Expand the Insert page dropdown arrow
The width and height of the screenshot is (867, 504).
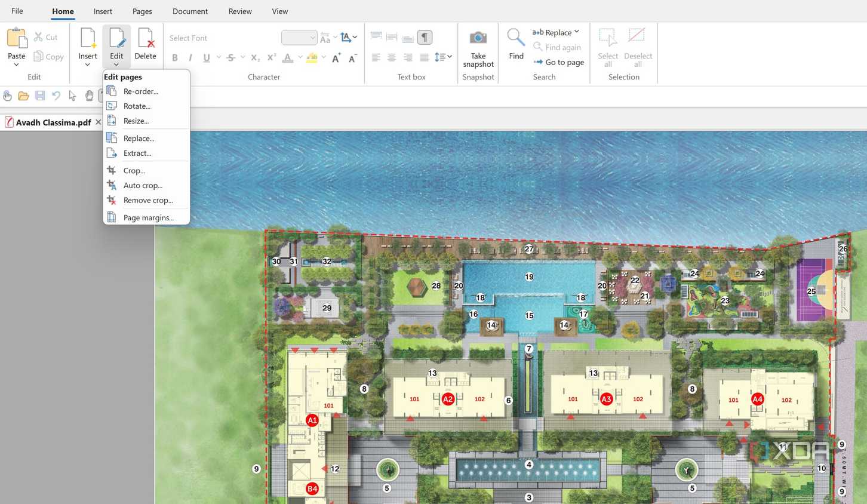coord(87,65)
